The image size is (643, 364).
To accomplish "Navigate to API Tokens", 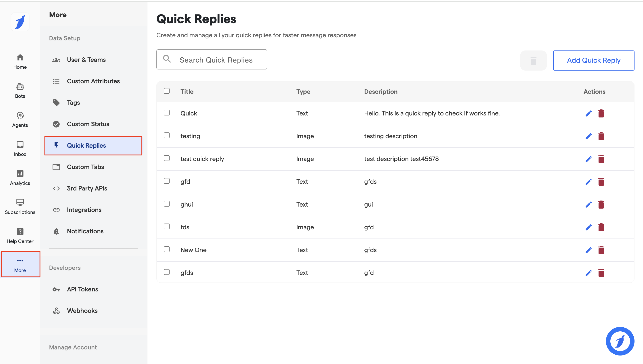I will coord(82,289).
